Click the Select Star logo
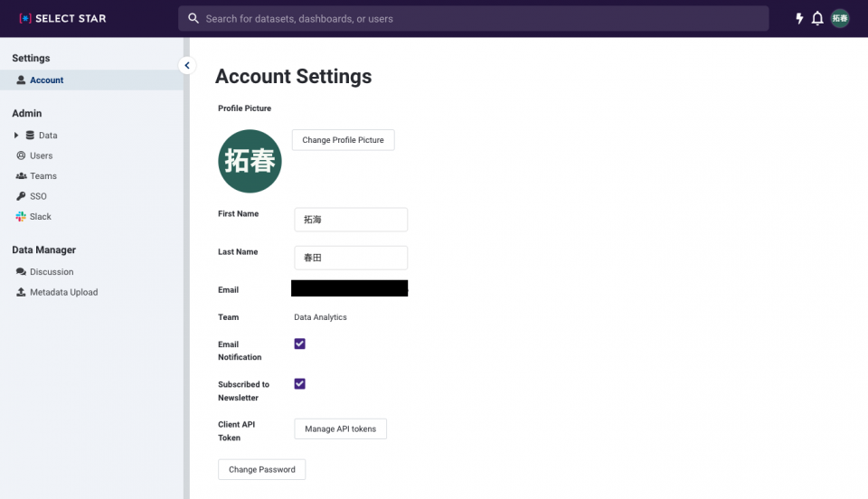Image resolution: width=868 pixels, height=499 pixels. (x=62, y=18)
